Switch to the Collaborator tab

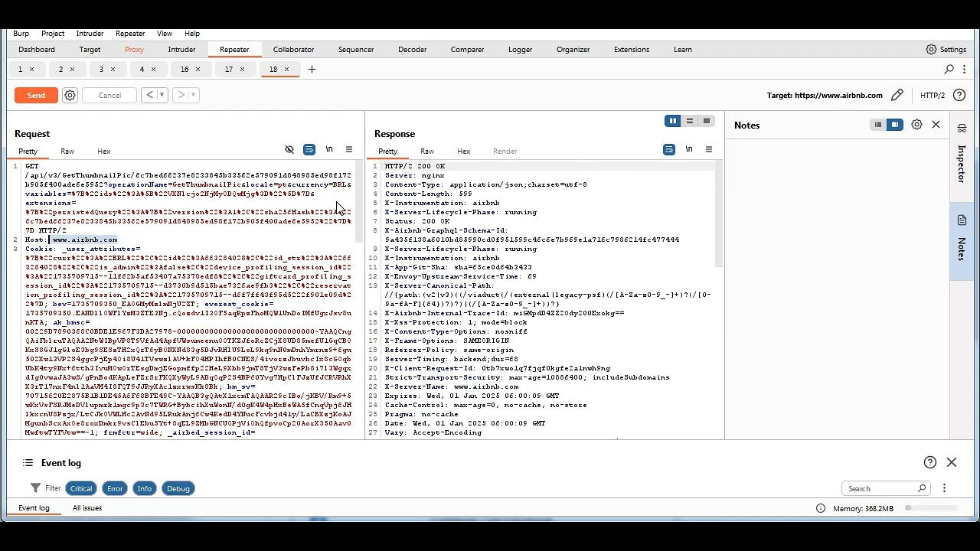293,50
